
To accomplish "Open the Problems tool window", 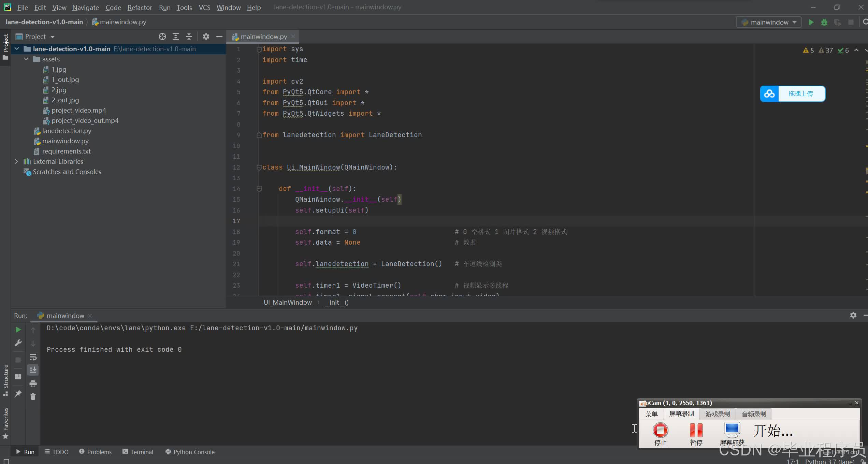I will pos(95,452).
